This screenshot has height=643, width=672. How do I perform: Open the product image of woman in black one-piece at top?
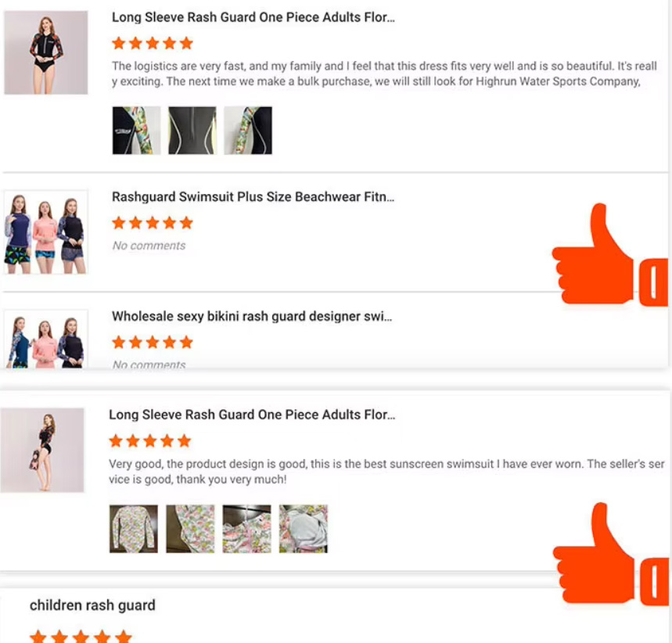(46, 52)
